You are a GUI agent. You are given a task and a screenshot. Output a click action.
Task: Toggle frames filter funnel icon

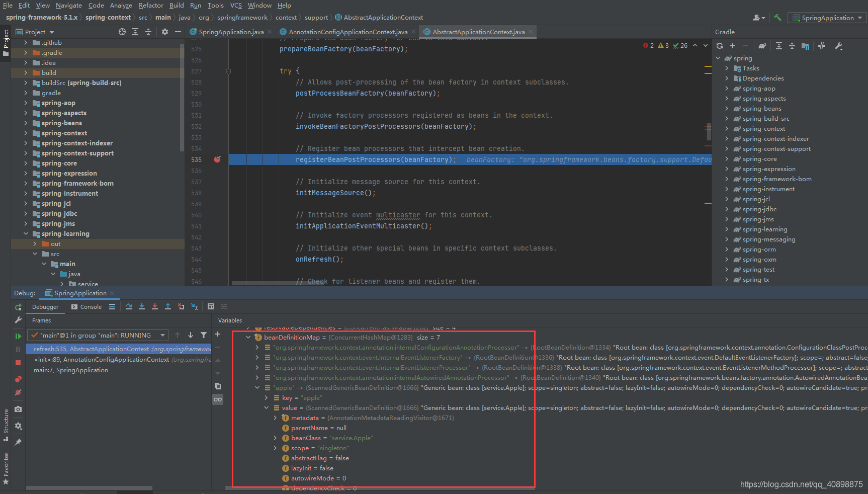[x=204, y=335]
